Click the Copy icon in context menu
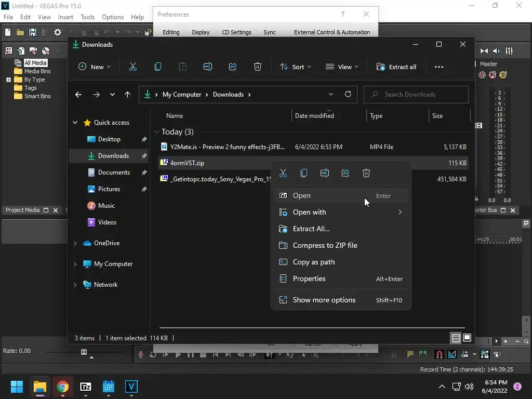This screenshot has height=399, width=532. (x=303, y=173)
